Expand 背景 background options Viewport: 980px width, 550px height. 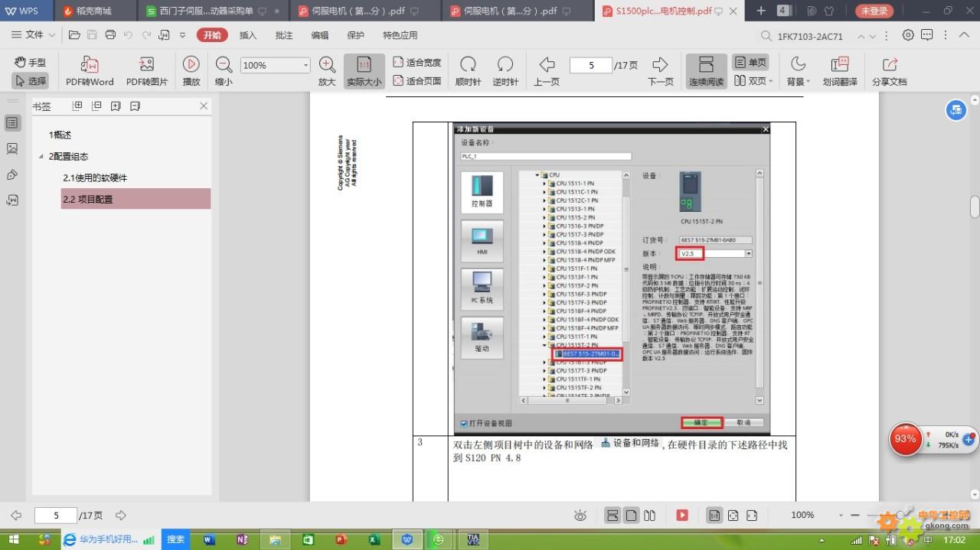click(797, 71)
